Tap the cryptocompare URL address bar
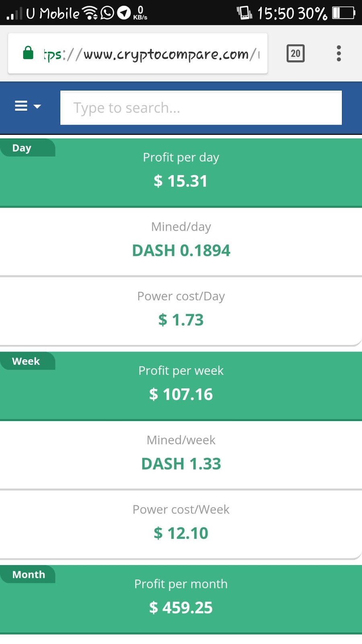 tap(153, 54)
